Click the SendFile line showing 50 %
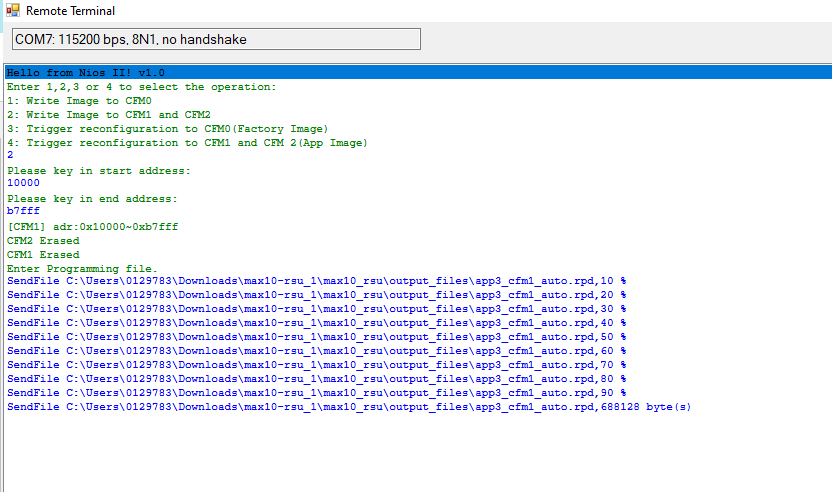Viewport: 832px width, 492px height. pyautogui.click(x=316, y=337)
